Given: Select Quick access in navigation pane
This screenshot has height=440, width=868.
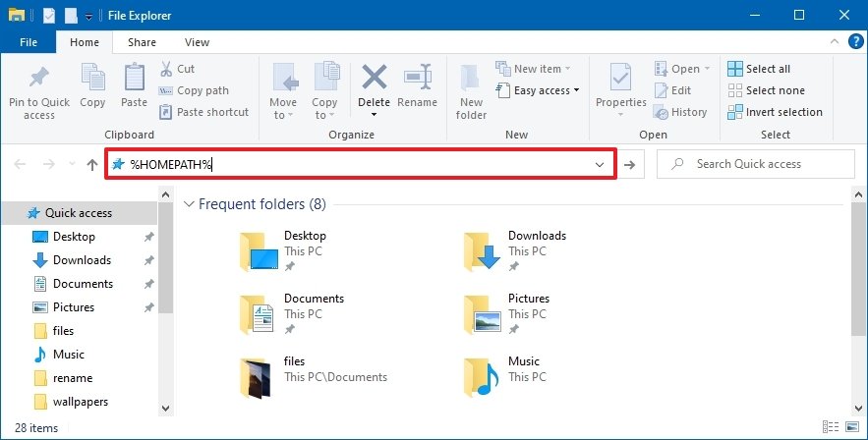Looking at the screenshot, I should tap(79, 213).
